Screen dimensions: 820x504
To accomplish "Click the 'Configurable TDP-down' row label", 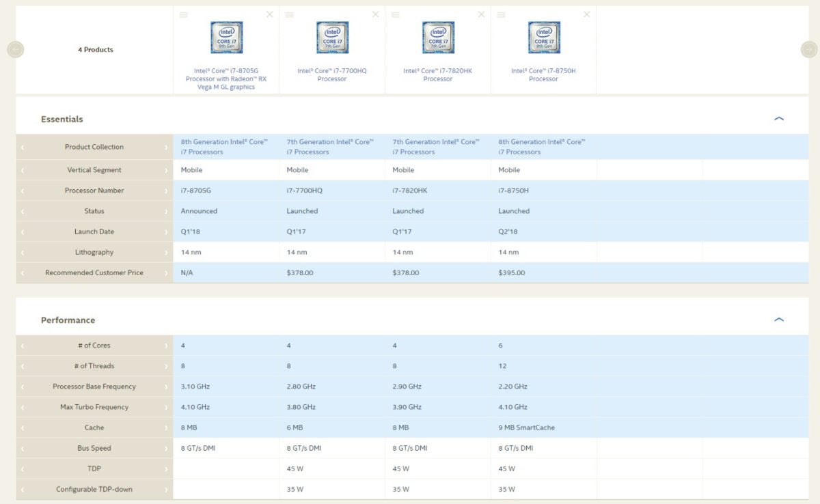I will 94,489.
